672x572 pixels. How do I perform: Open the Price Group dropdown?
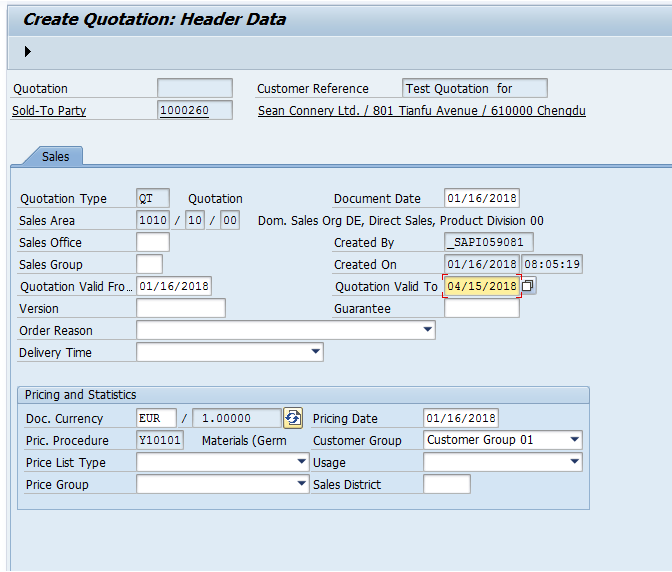301,484
